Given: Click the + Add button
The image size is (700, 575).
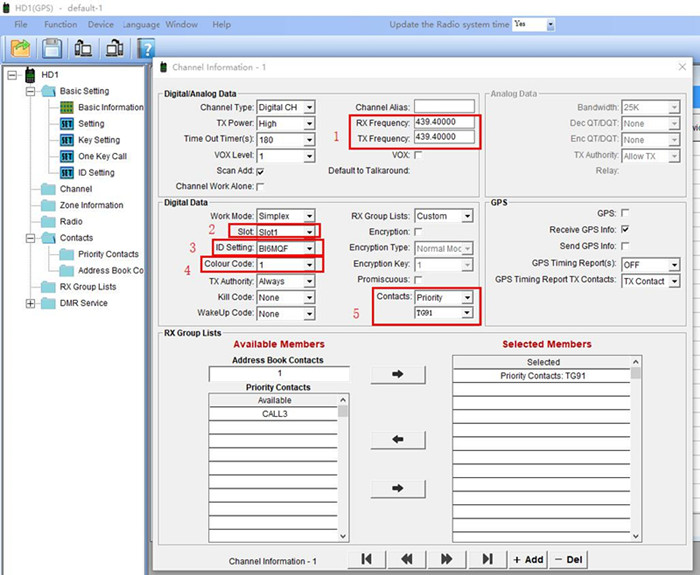Looking at the screenshot, I should [x=528, y=560].
